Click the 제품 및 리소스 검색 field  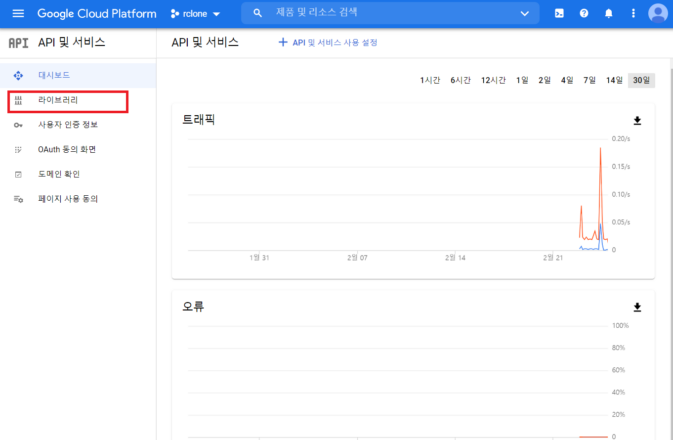(x=390, y=13)
